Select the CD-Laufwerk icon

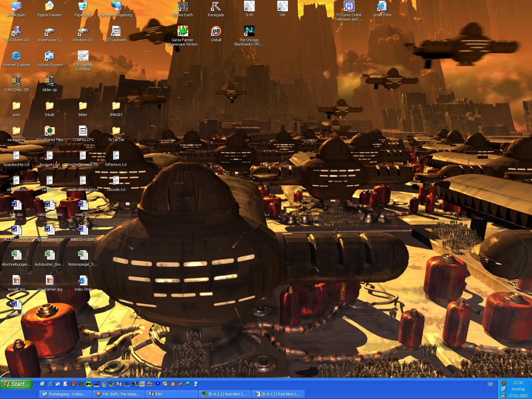click(x=116, y=34)
